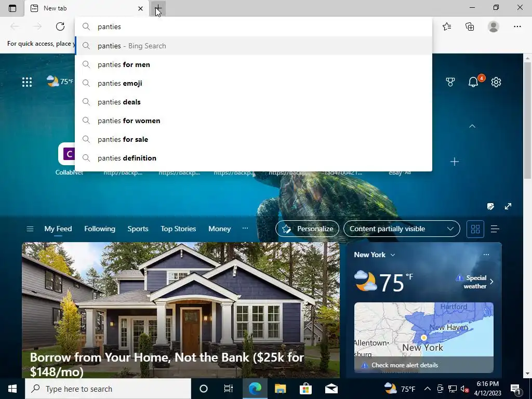Click the taskbar search box
Viewport: 532px width, 399px height.
108,389
